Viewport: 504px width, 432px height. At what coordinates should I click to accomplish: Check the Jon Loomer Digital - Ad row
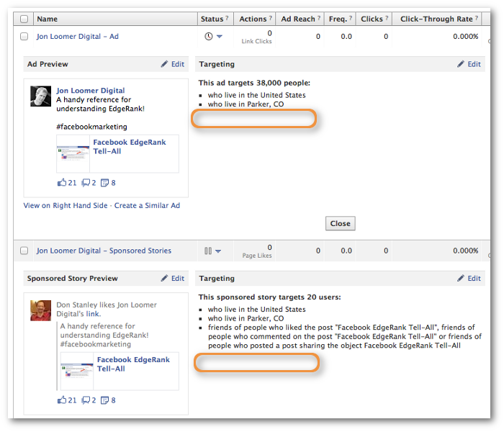click(x=24, y=36)
